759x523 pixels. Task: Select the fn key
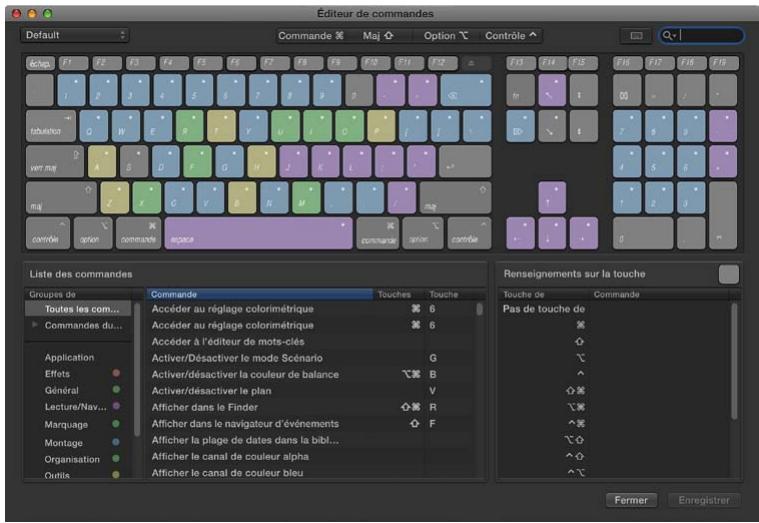(x=520, y=90)
